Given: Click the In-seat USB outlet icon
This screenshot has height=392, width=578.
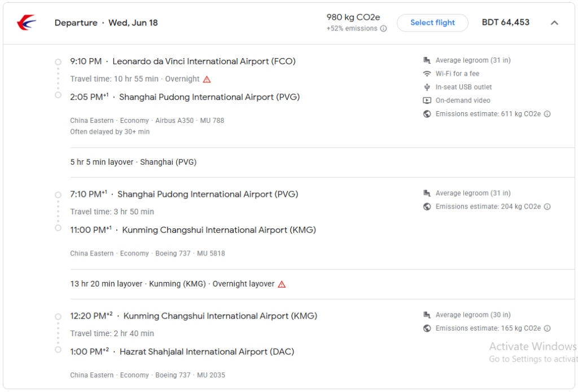Looking at the screenshot, I should coord(427,87).
